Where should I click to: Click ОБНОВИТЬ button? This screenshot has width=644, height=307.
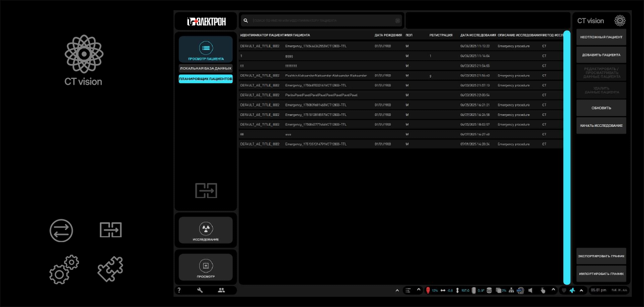pos(601,108)
